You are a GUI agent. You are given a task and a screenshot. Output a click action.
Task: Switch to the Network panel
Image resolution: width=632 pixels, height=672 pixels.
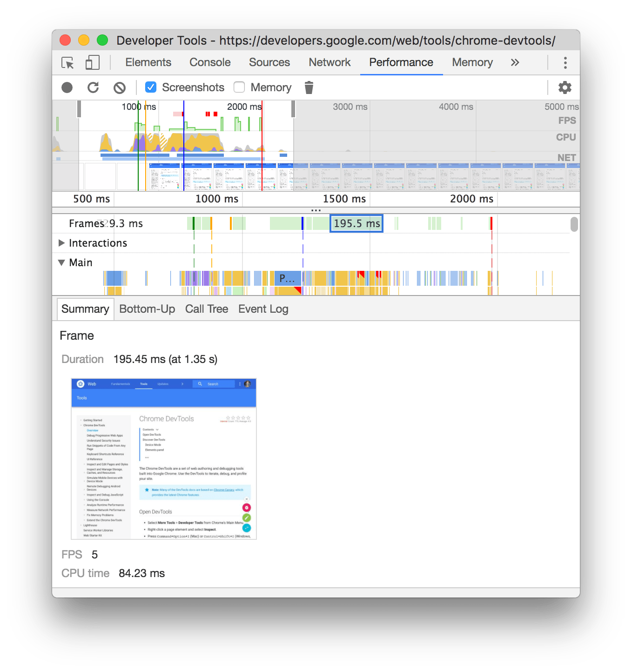click(329, 62)
